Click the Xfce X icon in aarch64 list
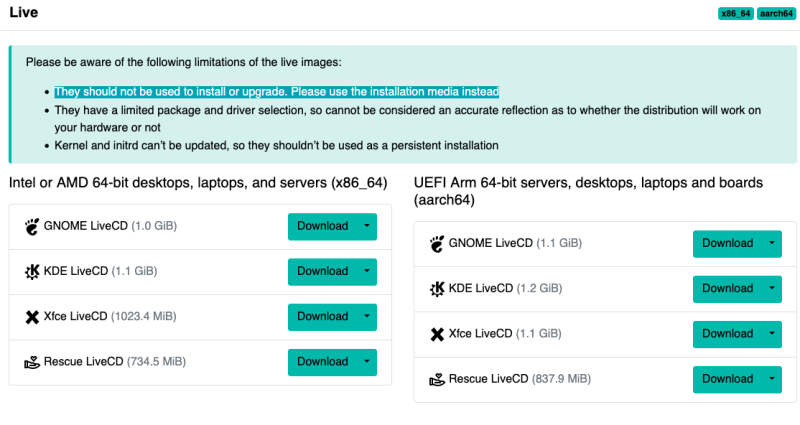The image size is (800, 425). tap(436, 334)
